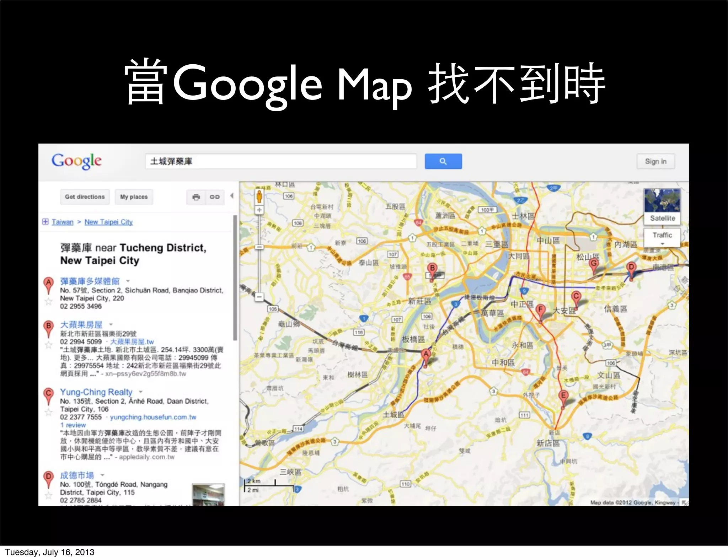
Task: Visit the 大蘋果房屋.tw website link
Action: 132,342
